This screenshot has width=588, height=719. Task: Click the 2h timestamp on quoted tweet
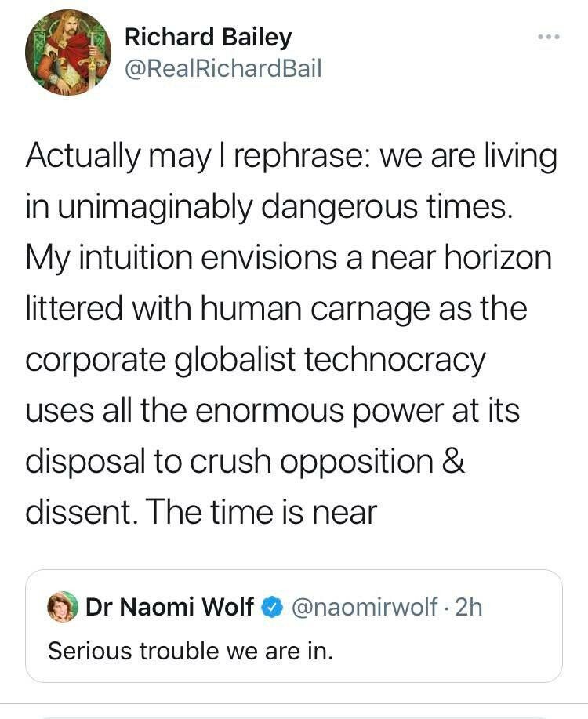pos(469,607)
